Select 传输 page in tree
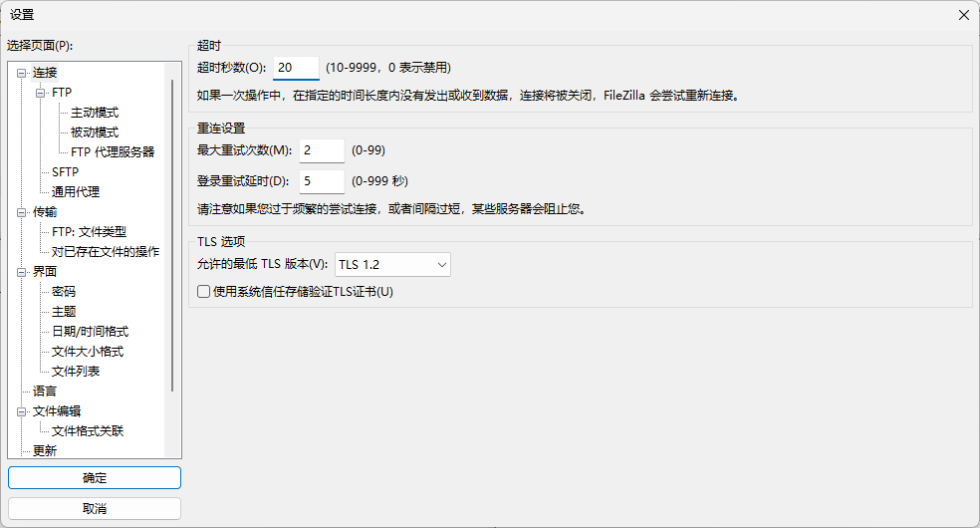This screenshot has width=980, height=528. tap(45, 212)
